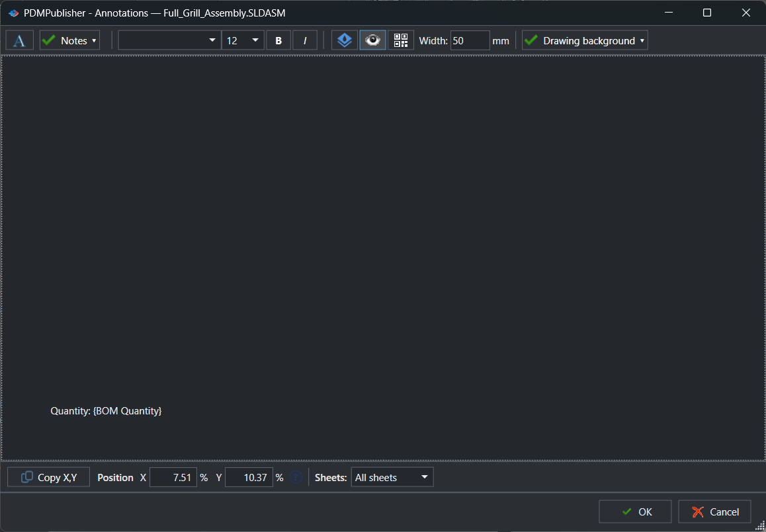This screenshot has width=766, height=532.
Task: Toggle bold formatting
Action: 278,40
